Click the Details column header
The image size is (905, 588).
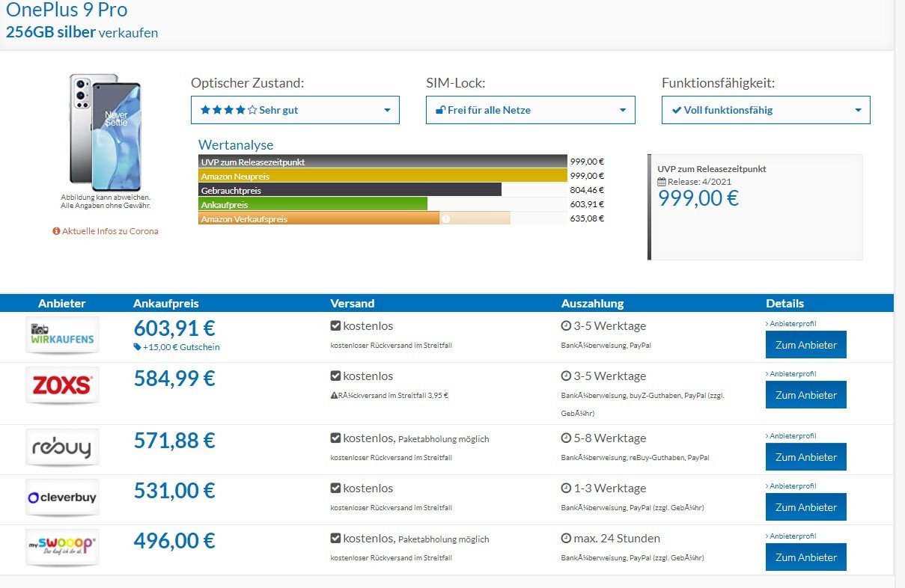tap(785, 303)
